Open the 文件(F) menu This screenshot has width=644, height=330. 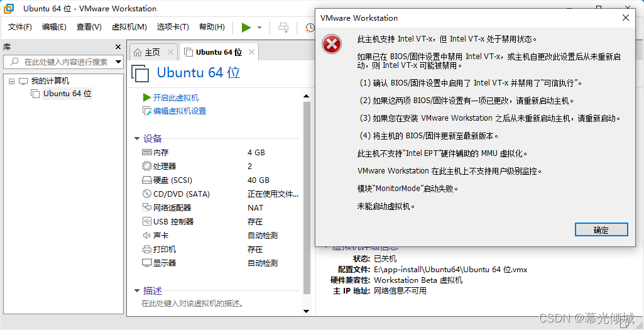(x=20, y=27)
